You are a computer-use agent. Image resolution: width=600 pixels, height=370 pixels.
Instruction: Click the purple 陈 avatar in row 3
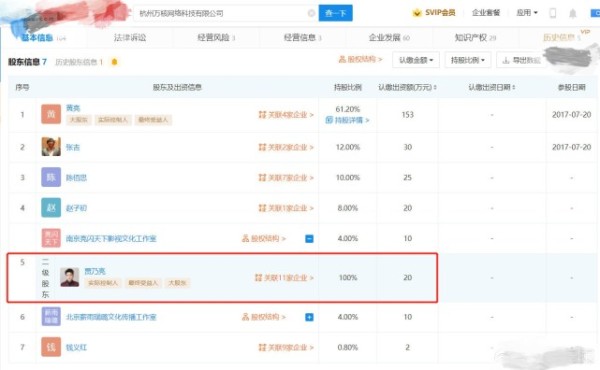coord(51,177)
